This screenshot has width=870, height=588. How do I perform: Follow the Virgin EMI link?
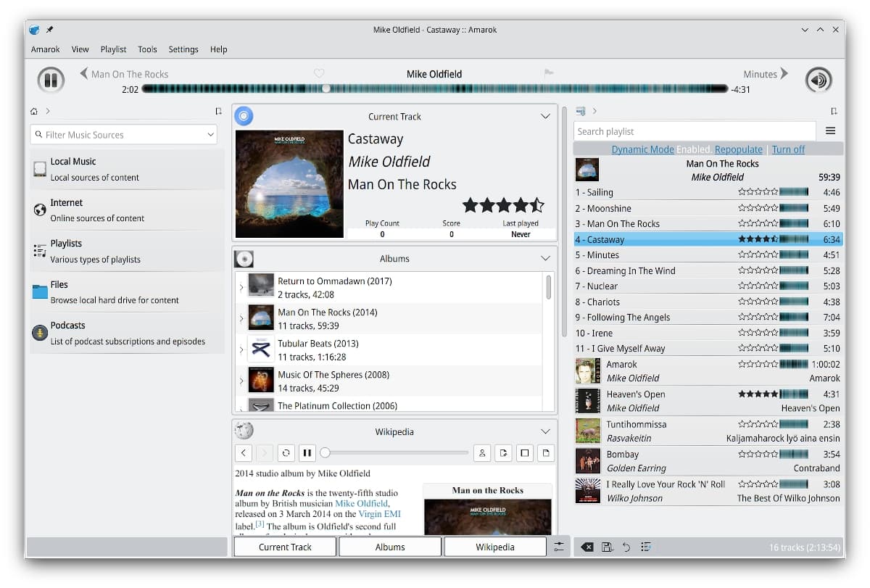379,514
